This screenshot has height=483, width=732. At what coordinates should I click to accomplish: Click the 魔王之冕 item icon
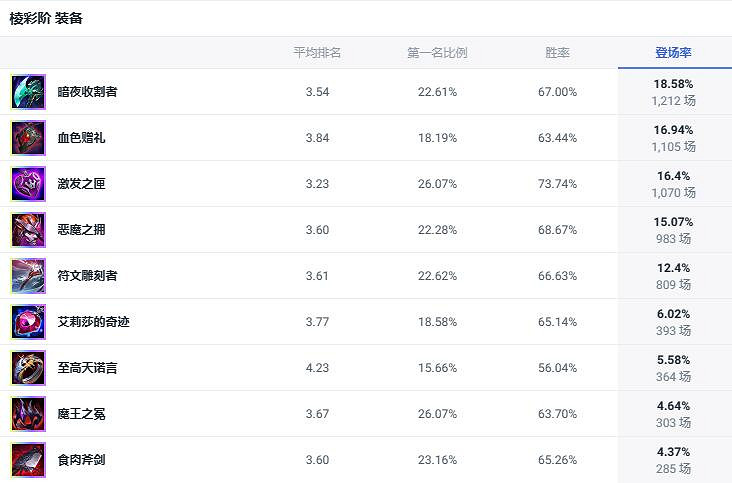pyautogui.click(x=28, y=414)
